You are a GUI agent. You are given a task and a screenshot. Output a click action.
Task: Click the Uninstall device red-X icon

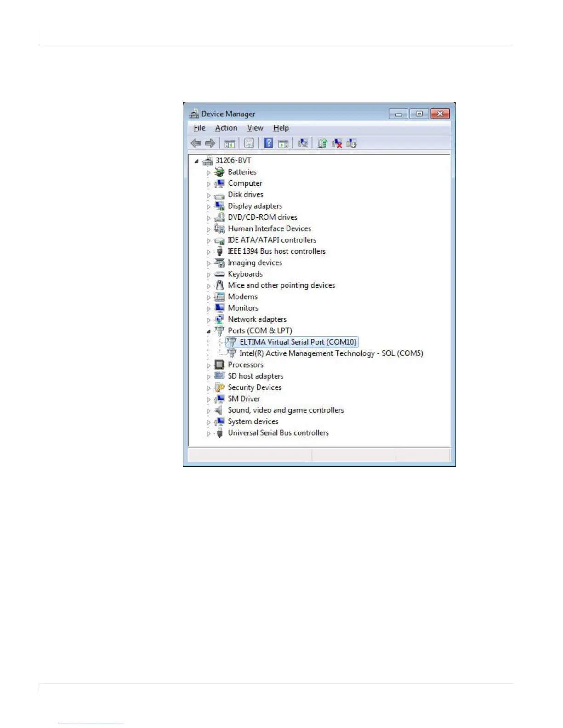point(337,143)
